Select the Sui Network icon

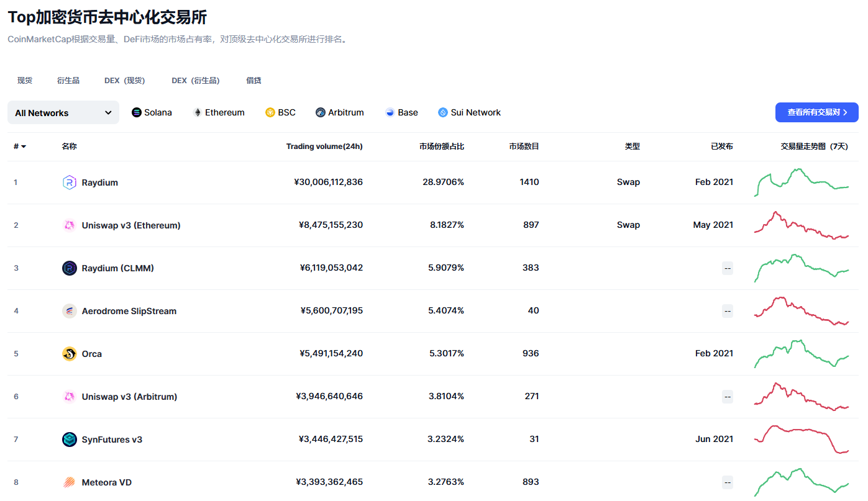(x=443, y=112)
